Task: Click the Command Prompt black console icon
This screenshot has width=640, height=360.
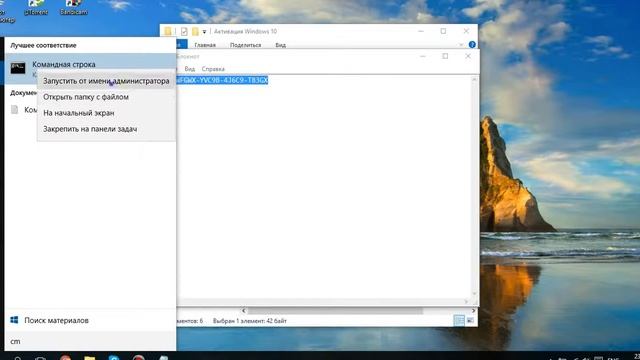Action: pos(18,68)
